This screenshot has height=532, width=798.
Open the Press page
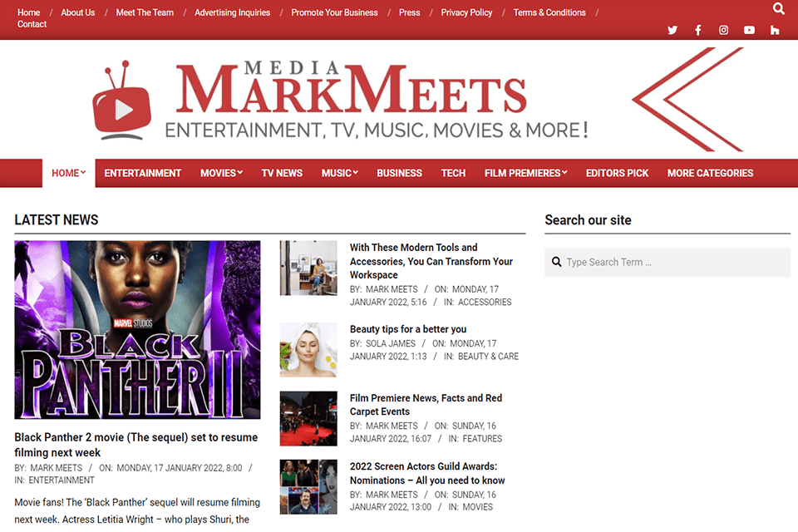[409, 12]
